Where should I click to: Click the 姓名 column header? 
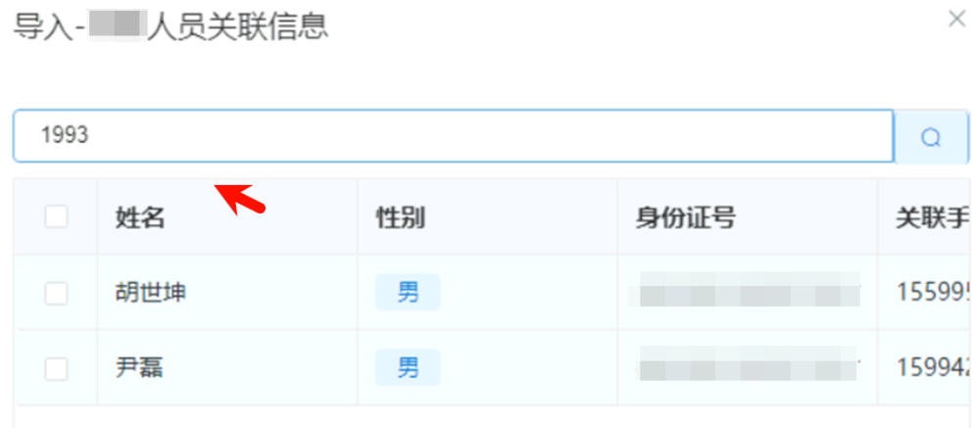click(x=140, y=218)
